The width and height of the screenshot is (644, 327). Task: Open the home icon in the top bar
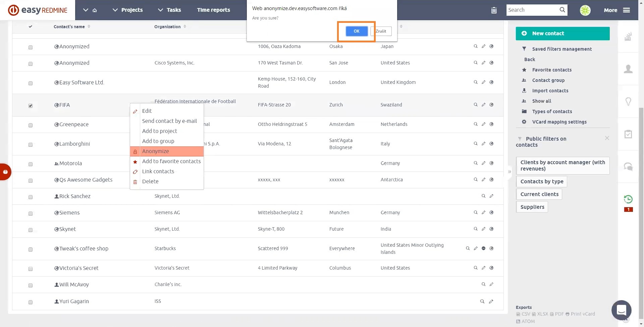(95, 10)
